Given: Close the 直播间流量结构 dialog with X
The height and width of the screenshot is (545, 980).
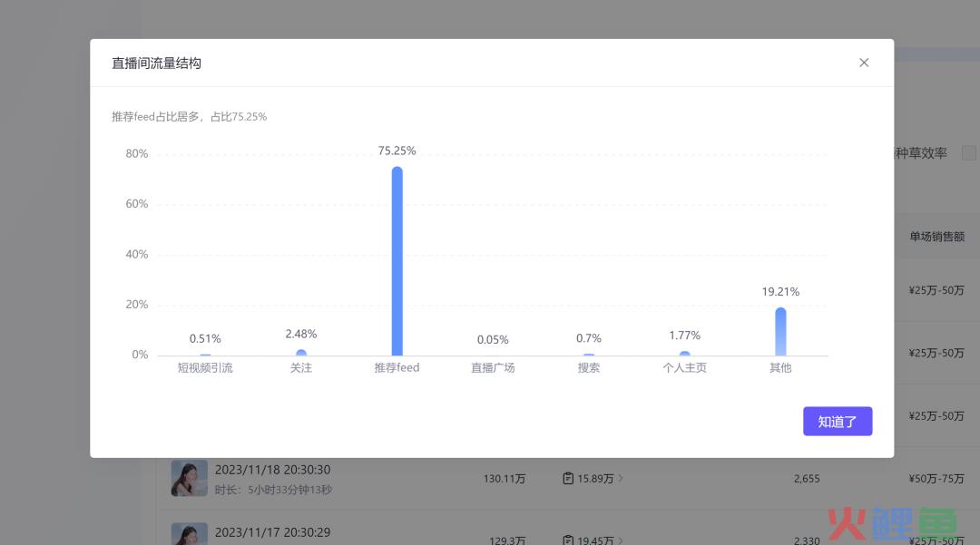Looking at the screenshot, I should (864, 63).
